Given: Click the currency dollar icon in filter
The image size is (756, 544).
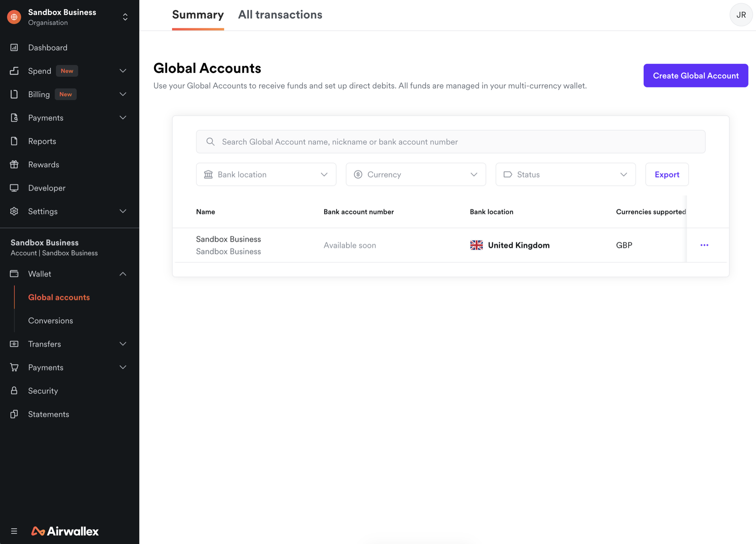Looking at the screenshot, I should coord(358,174).
